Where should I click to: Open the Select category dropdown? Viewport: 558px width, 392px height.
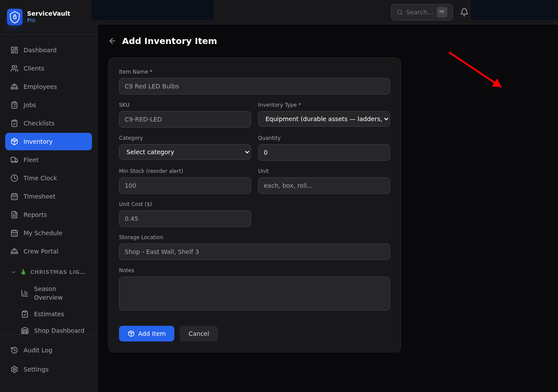[x=185, y=152]
